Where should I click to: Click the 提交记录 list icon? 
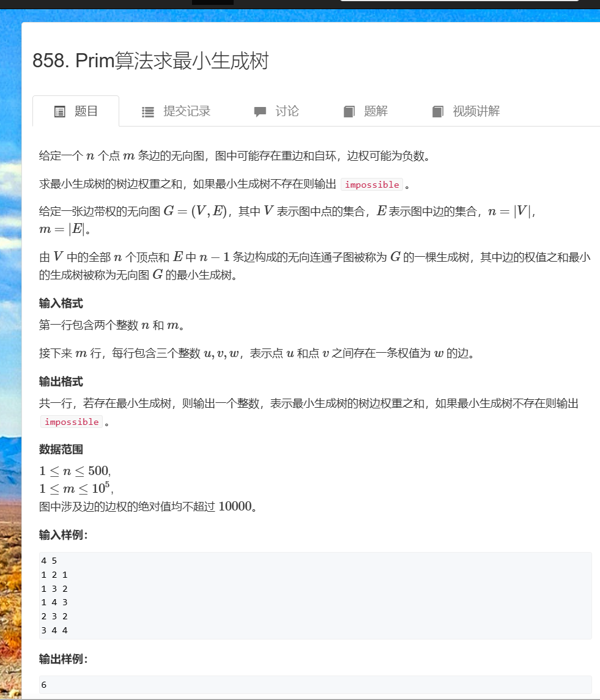(x=148, y=112)
